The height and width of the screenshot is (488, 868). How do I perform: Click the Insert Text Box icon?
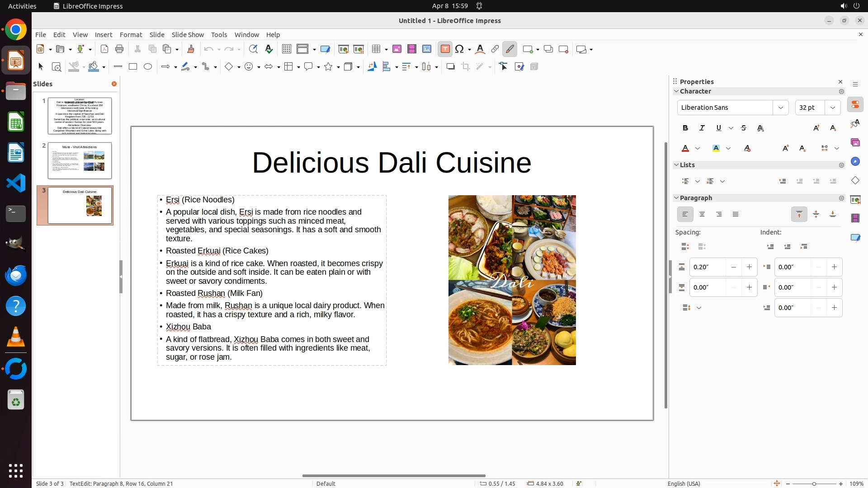click(445, 49)
